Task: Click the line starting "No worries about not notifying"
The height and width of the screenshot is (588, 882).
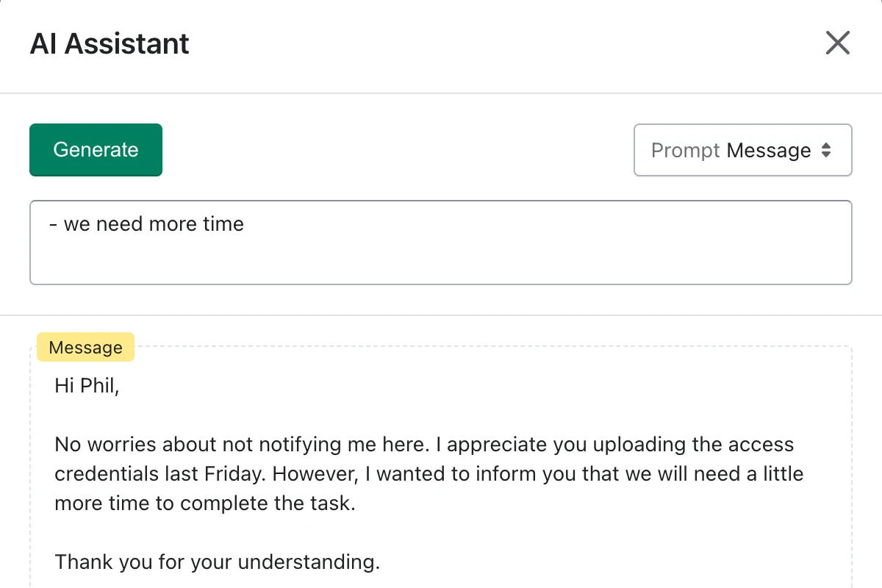Action: pyautogui.click(x=424, y=445)
